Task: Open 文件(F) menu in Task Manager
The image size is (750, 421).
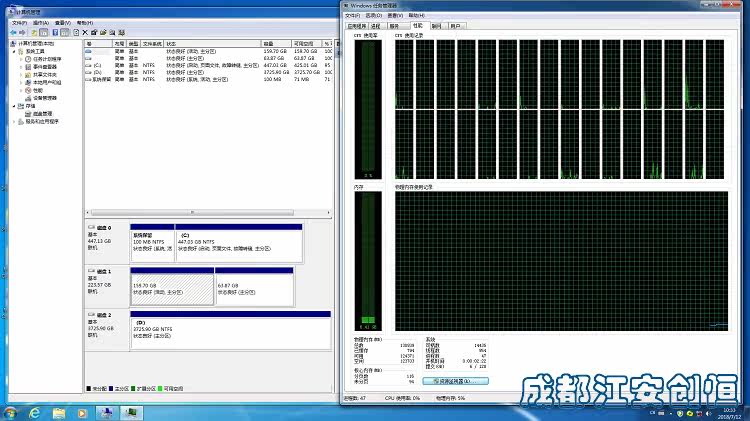Action: (353, 15)
